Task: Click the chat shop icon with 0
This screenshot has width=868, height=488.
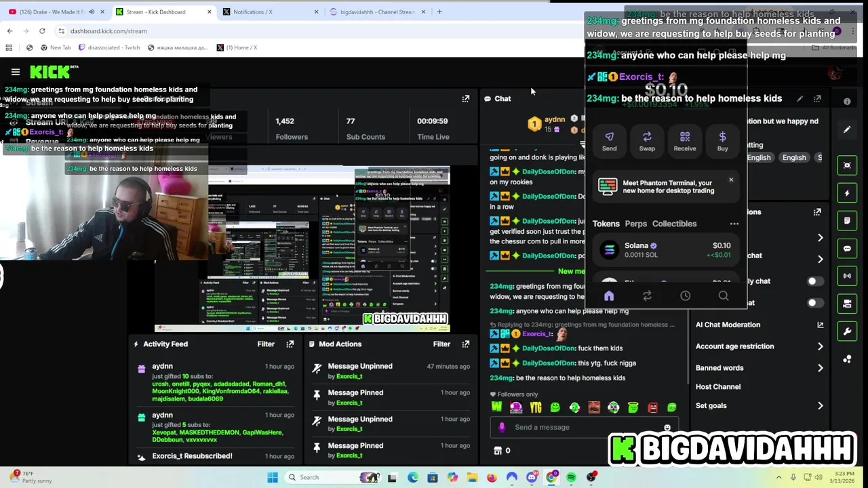Action: (x=502, y=451)
